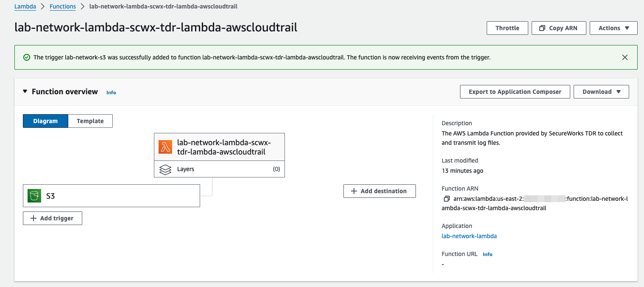The width and height of the screenshot is (644, 287).
Task: Click the orange Lambda function icon
Action: 165,147
